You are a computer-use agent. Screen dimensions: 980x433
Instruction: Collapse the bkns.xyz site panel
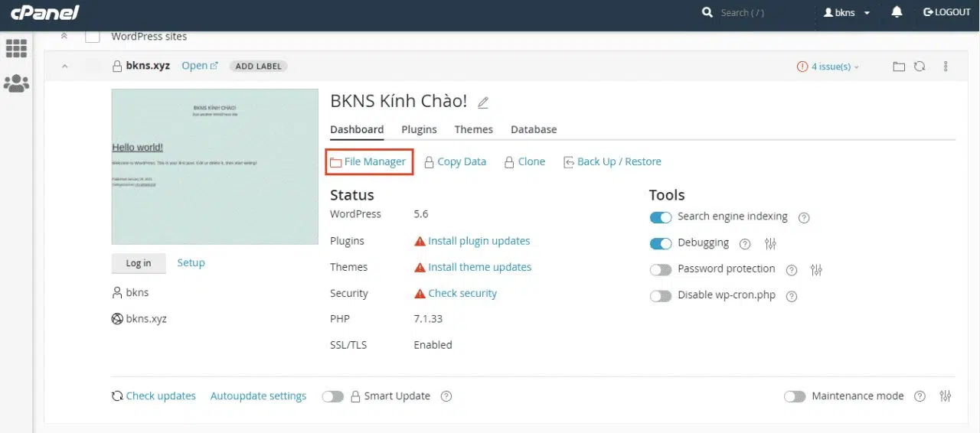(x=65, y=67)
